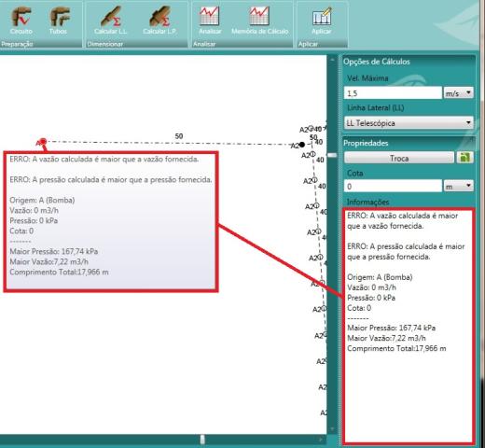Image resolution: width=485 pixels, height=448 pixels.
Task: Open the m/s velocity unit dropdown
Action: click(459, 93)
